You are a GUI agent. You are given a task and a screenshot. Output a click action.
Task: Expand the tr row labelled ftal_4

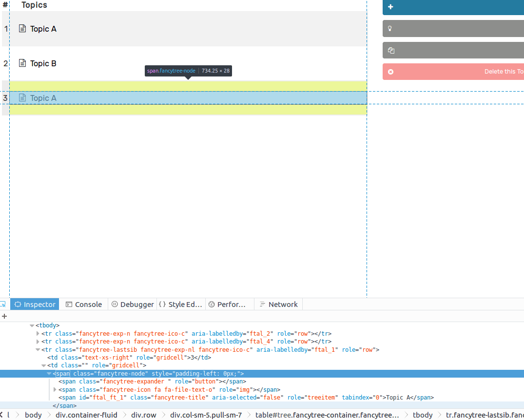coord(38,342)
